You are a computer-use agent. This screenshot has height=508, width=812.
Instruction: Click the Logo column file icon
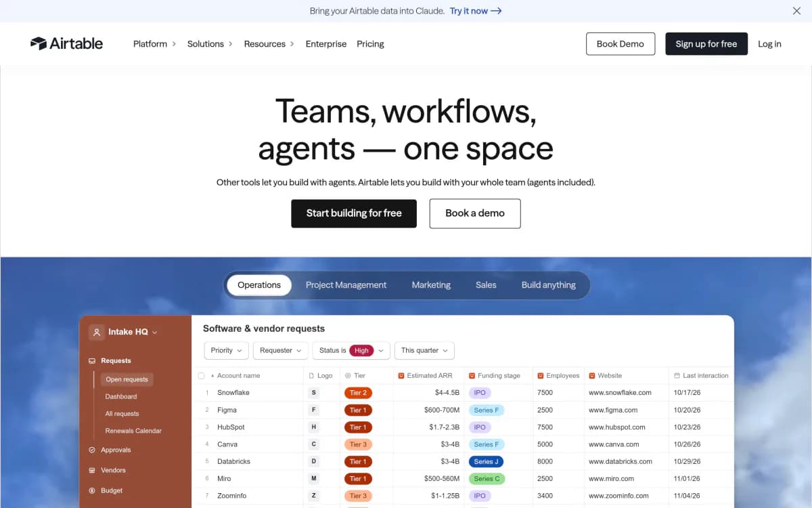pos(311,375)
